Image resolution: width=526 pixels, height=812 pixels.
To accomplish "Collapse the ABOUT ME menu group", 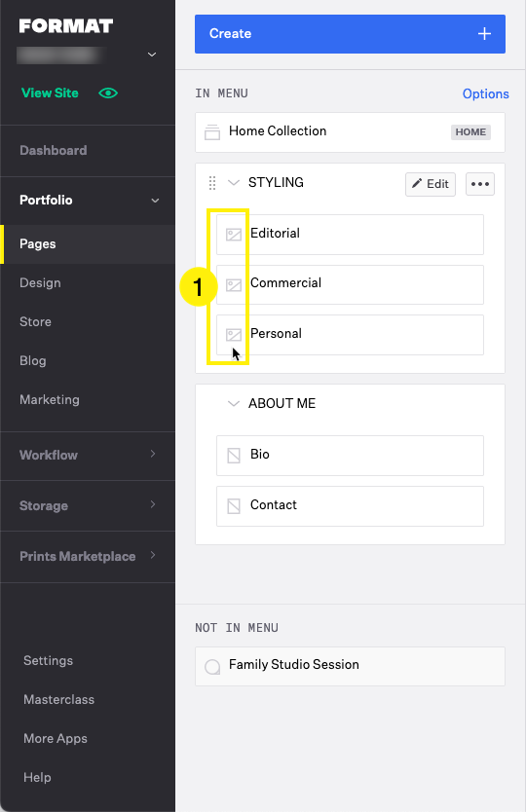I will point(234,403).
